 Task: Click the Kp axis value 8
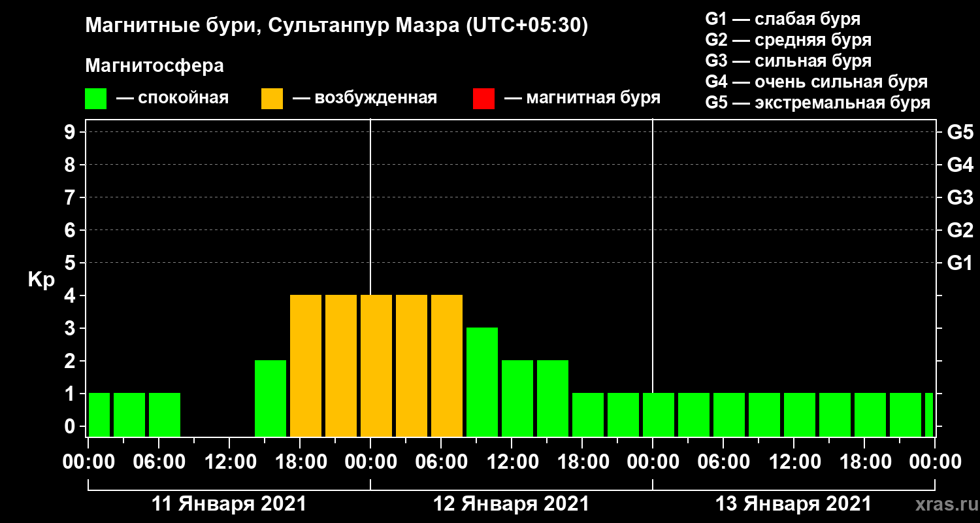[71, 165]
